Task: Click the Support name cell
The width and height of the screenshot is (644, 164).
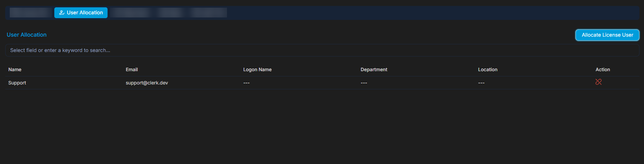Action: point(17,83)
